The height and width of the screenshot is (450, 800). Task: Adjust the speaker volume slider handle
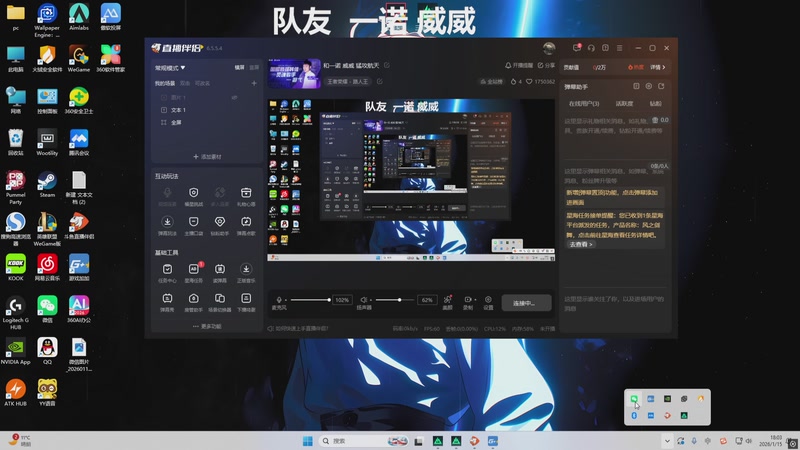click(x=399, y=300)
